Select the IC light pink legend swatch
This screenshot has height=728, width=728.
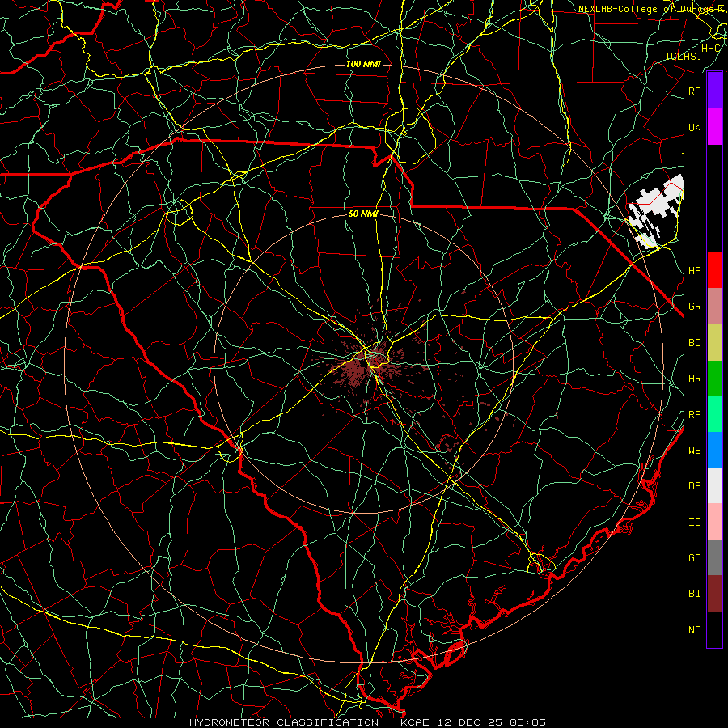[714, 522]
